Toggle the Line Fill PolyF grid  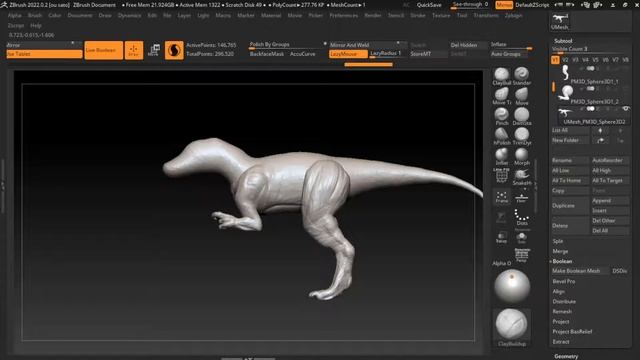(x=501, y=176)
